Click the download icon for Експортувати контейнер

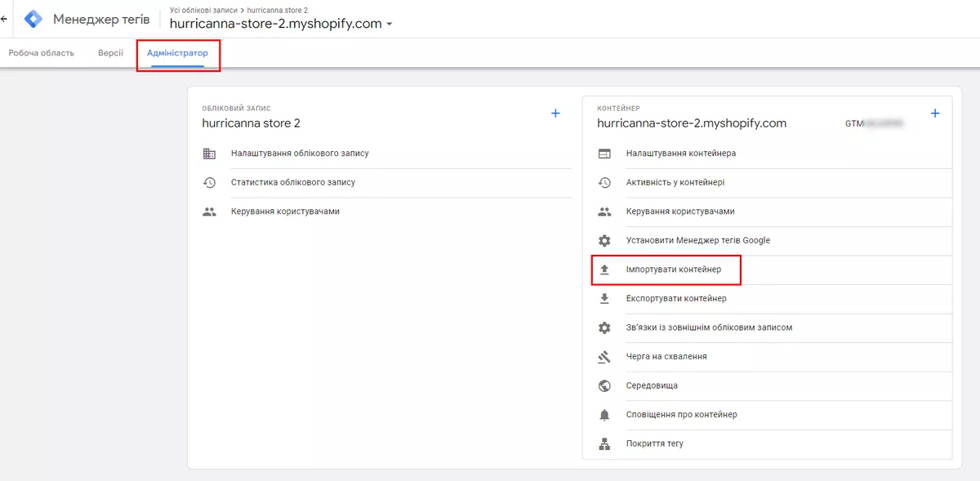click(604, 299)
